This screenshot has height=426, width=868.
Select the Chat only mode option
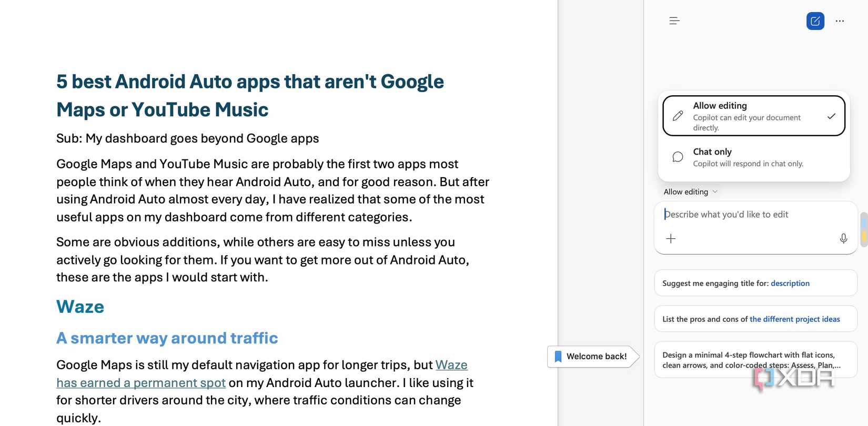coord(754,157)
